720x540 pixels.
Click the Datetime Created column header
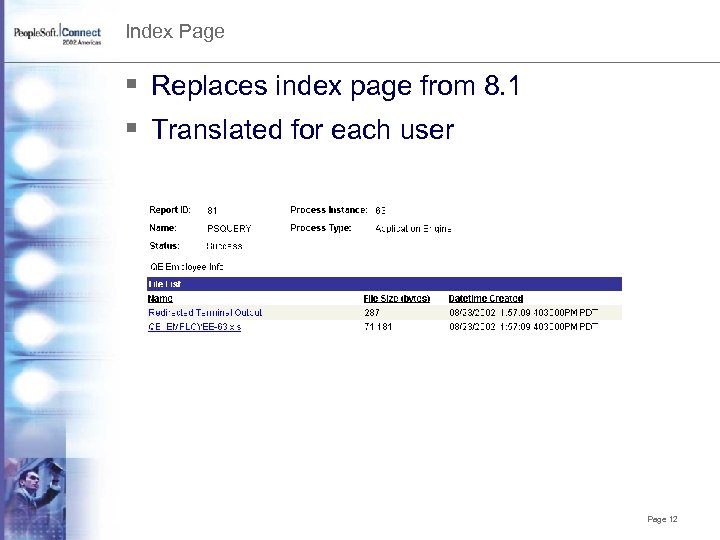pyautogui.click(x=486, y=298)
